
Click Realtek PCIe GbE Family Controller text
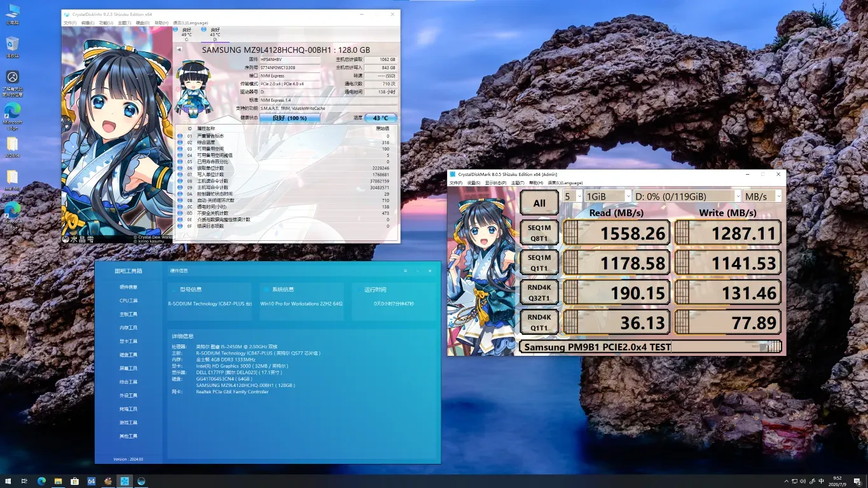click(232, 392)
